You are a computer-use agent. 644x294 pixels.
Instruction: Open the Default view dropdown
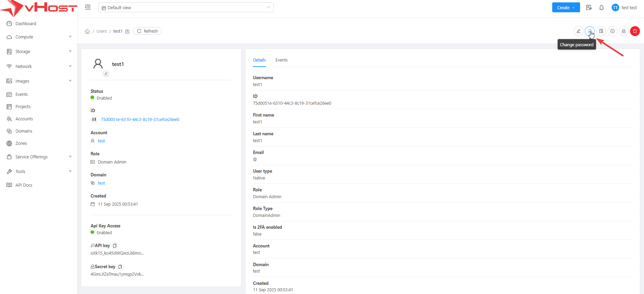186,7
